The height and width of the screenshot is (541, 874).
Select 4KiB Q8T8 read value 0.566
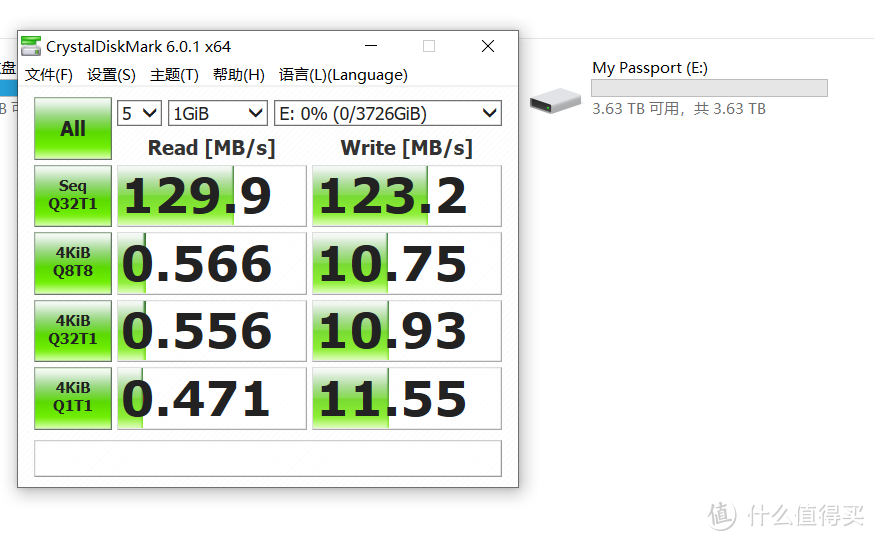point(212,263)
